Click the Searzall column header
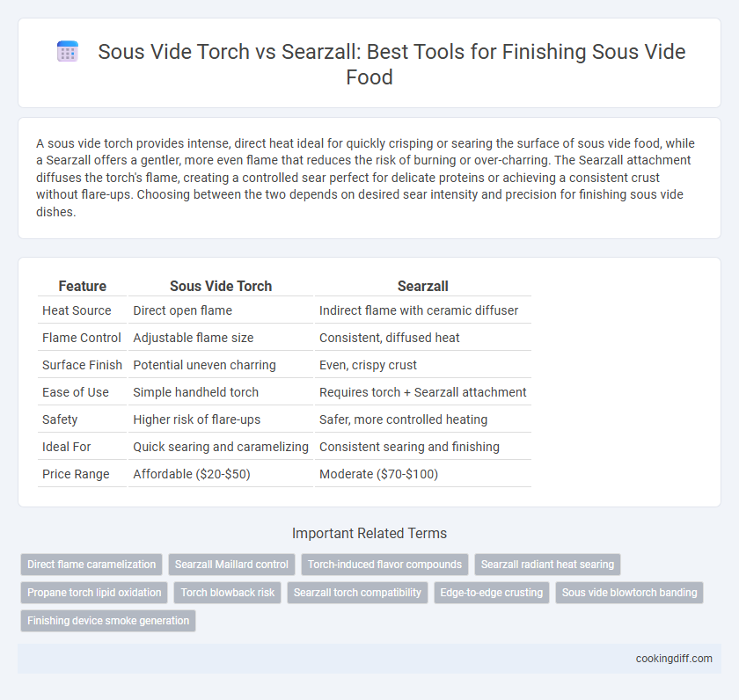This screenshot has height=700, width=739. pyautogui.click(x=423, y=286)
